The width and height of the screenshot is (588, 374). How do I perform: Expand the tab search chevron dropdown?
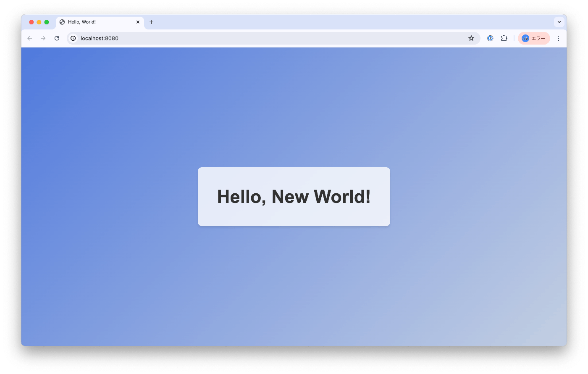(559, 22)
